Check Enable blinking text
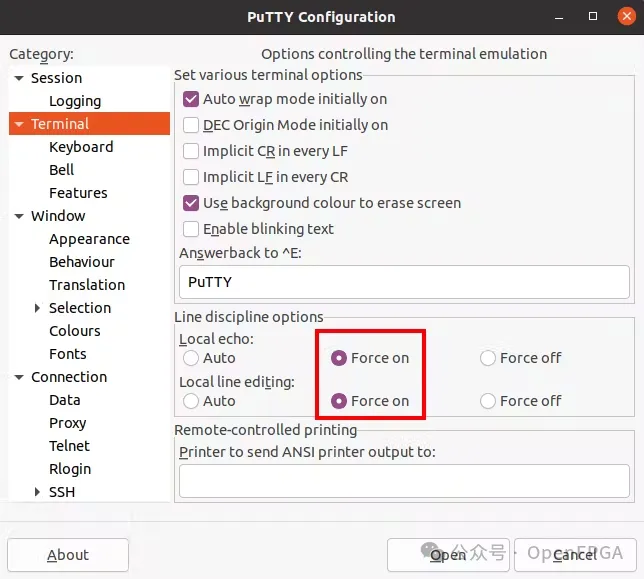Image resolution: width=644 pixels, height=579 pixels. click(x=191, y=229)
